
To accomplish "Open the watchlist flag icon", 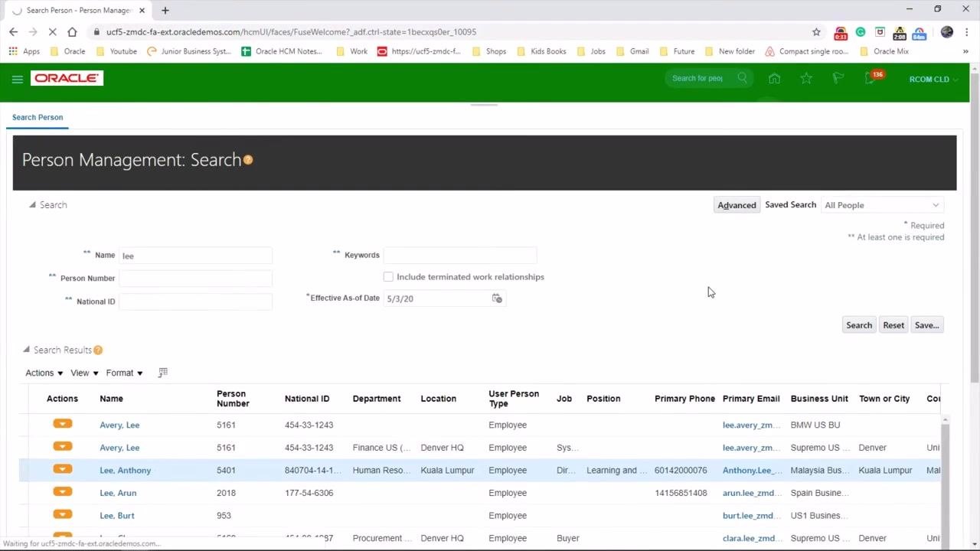I will (x=838, y=79).
